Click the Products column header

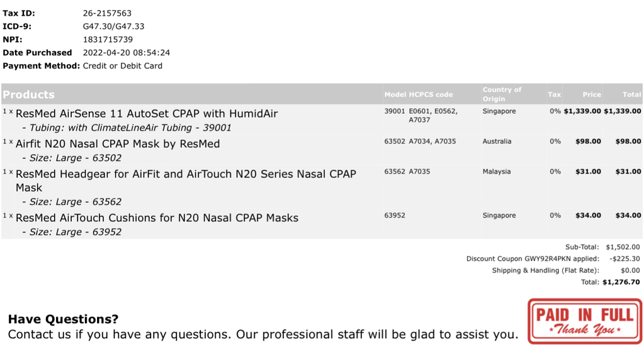[29, 94]
